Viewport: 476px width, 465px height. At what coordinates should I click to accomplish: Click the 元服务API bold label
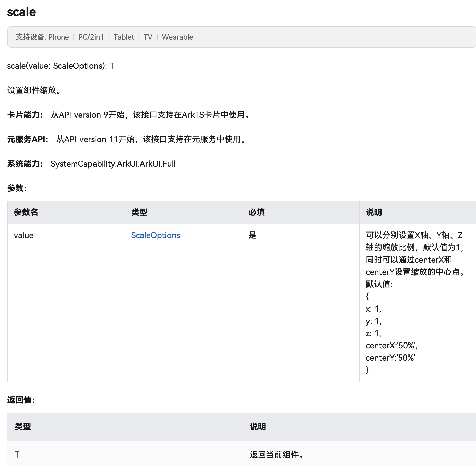tap(28, 139)
